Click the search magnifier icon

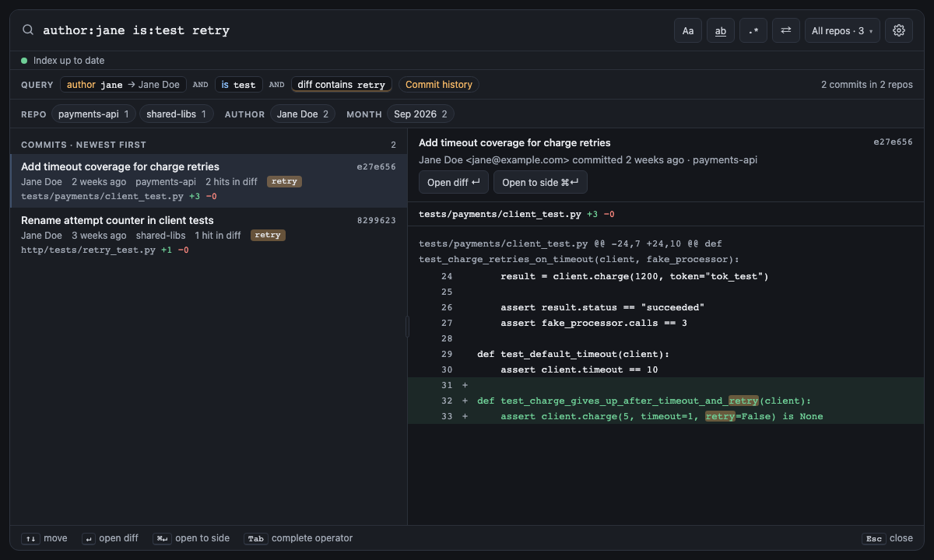(x=28, y=30)
